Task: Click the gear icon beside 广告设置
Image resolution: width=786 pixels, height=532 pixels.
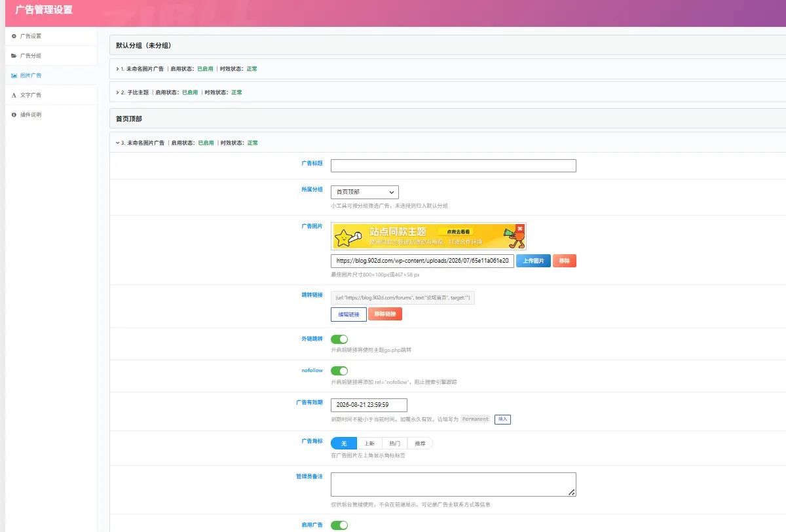Action: tap(14, 36)
